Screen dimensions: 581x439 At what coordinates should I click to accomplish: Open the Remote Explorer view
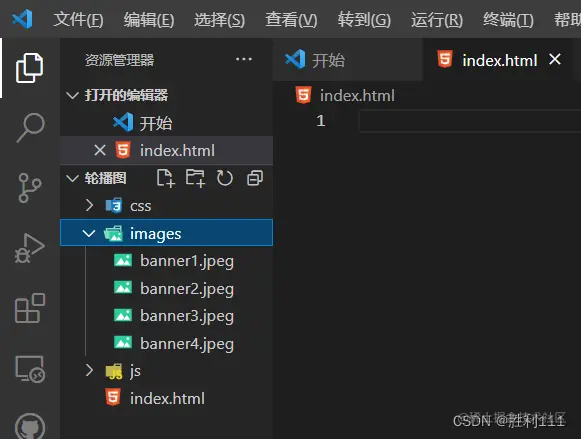30,369
